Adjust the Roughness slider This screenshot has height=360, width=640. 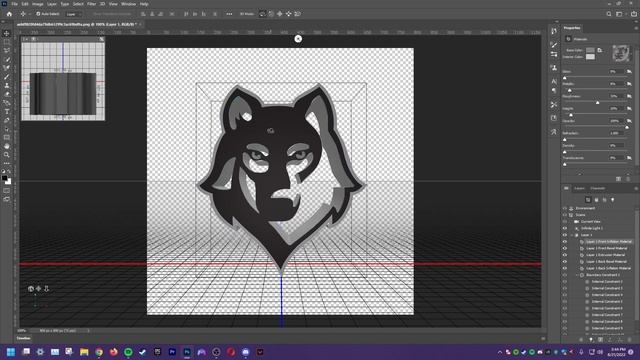click(597, 102)
